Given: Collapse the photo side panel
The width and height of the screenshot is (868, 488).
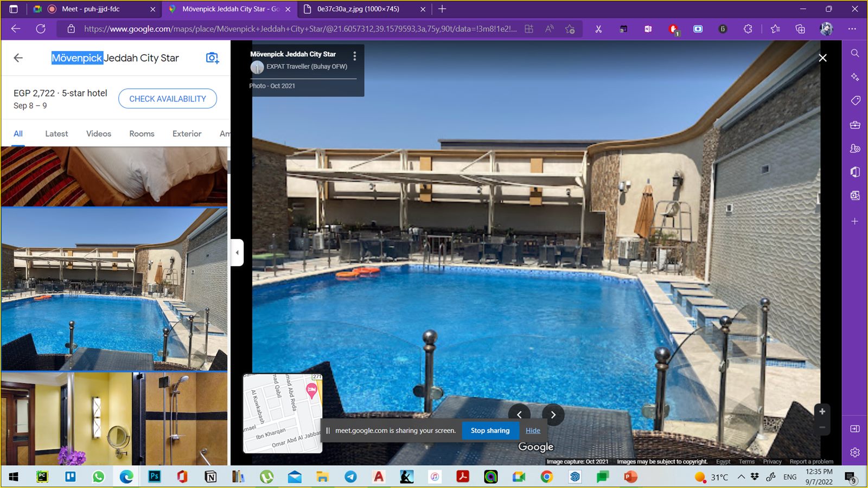Looking at the screenshot, I should point(237,253).
